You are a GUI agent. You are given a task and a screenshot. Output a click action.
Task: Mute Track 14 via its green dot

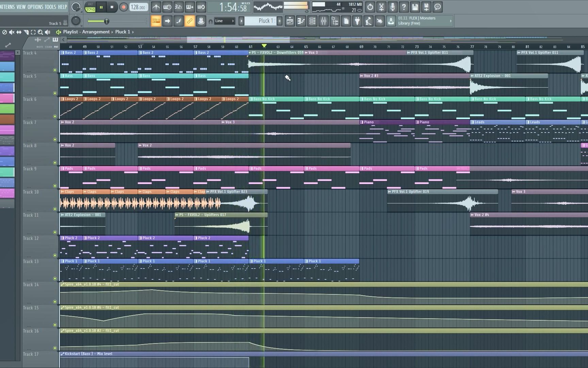click(55, 302)
